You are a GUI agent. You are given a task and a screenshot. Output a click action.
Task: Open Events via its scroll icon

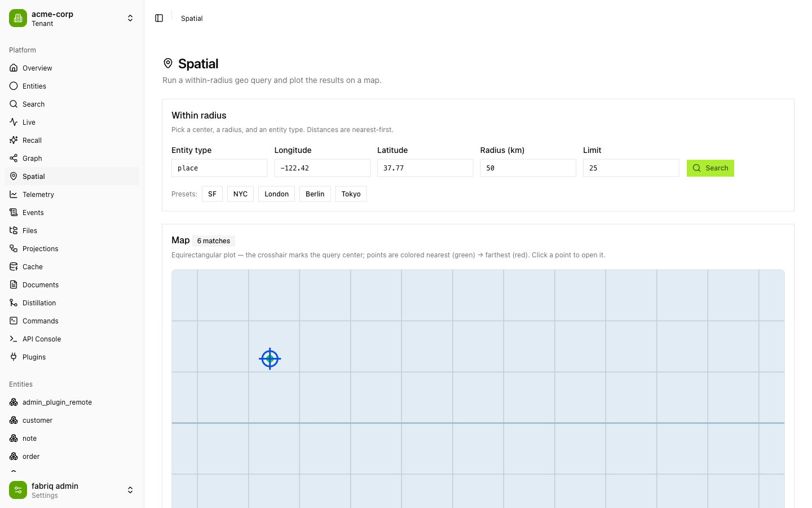(14, 212)
